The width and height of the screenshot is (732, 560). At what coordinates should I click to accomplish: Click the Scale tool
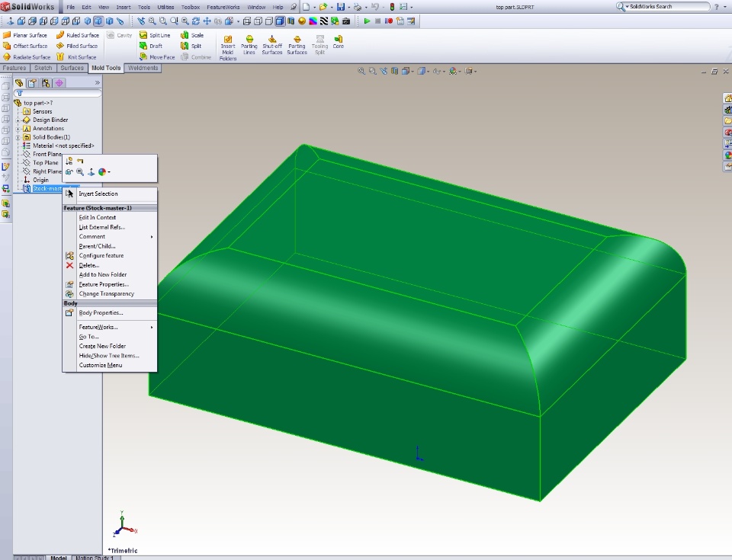(192, 35)
